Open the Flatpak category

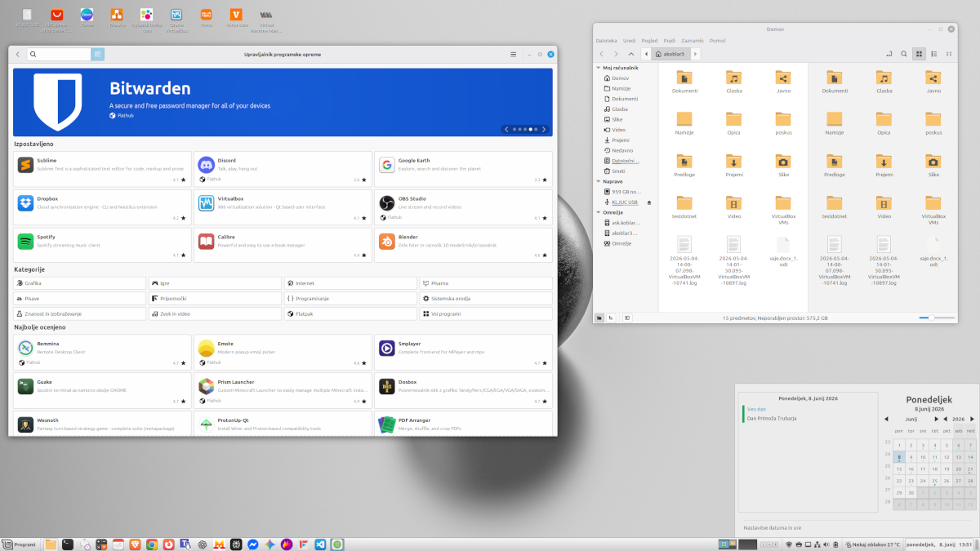point(350,313)
